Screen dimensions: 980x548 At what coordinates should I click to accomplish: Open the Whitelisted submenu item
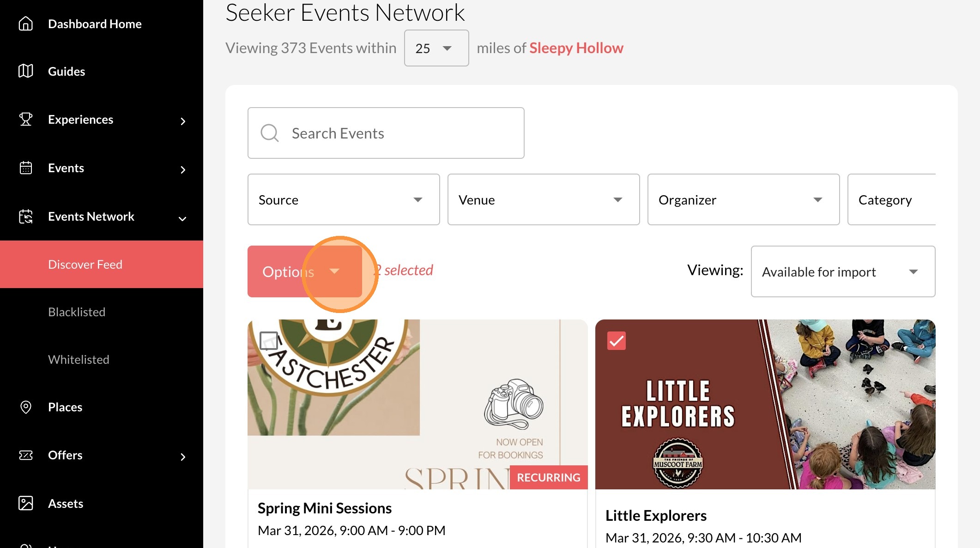pos(79,360)
